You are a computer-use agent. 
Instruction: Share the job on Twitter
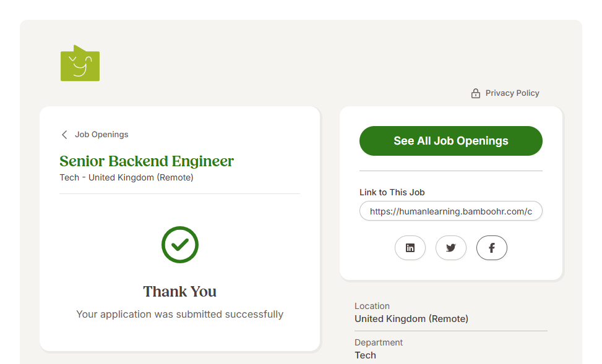(451, 248)
